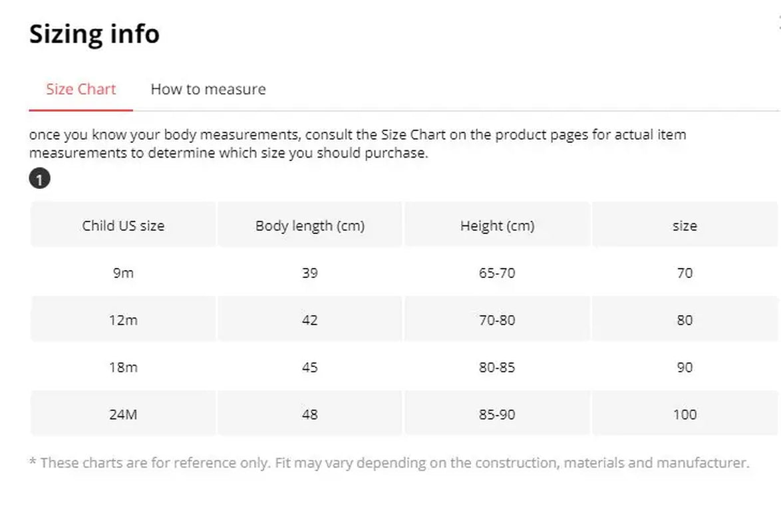
Task: Select the 9m size cell
Action: pos(123,273)
